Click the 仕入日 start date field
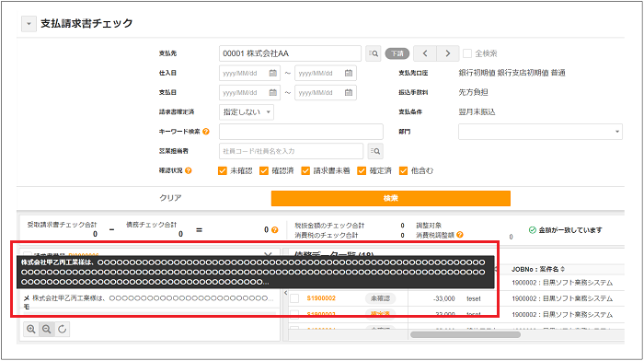This screenshot has width=644, height=361. 249,73
